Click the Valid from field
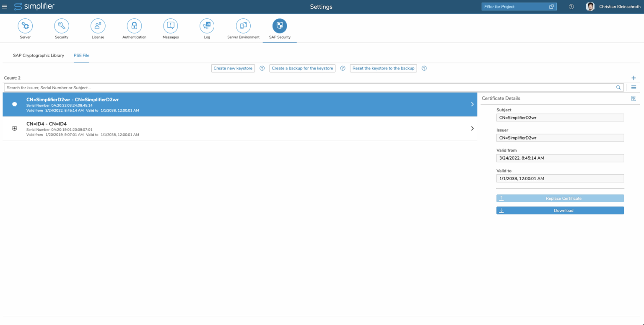Viewport: 644px width, 325px height. pyautogui.click(x=560, y=158)
